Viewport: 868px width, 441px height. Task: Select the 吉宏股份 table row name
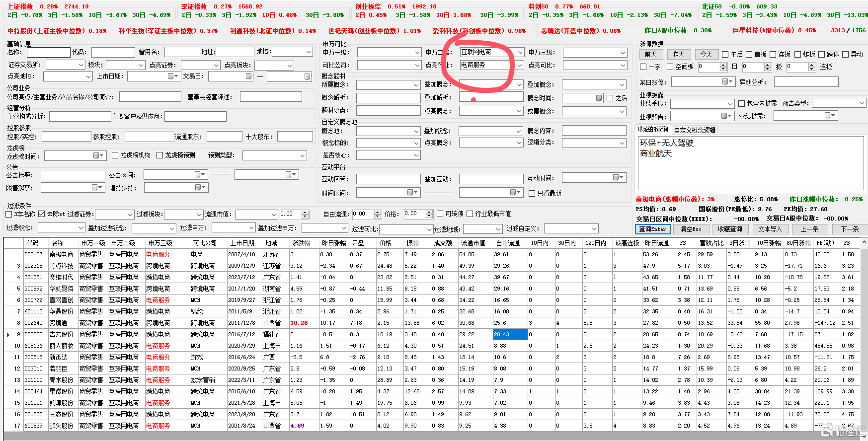[x=61, y=334]
